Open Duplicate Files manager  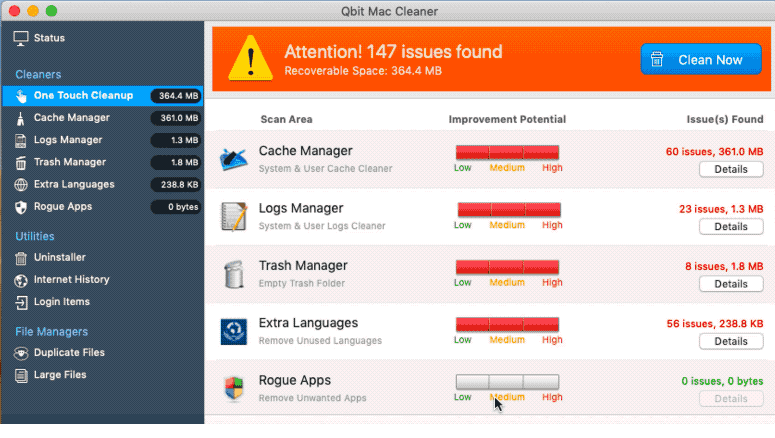click(68, 353)
